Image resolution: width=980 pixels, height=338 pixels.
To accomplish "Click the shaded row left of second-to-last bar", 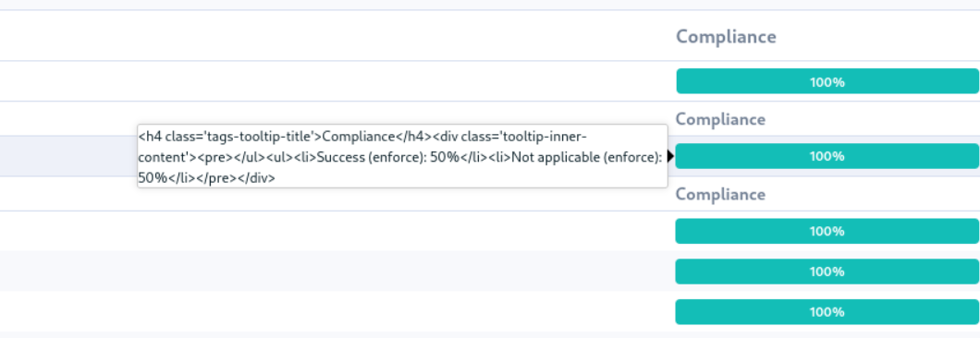I will tap(337, 272).
